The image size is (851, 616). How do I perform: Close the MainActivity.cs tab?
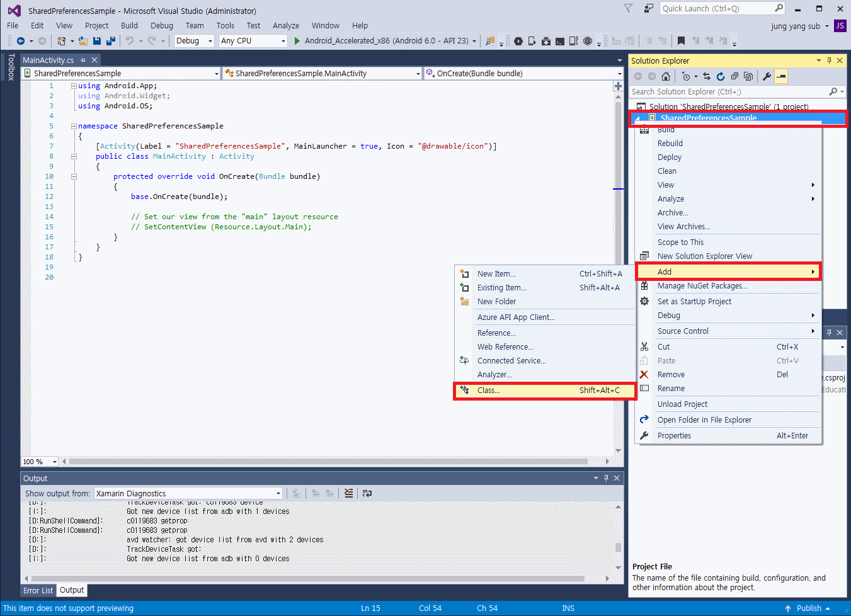(x=94, y=60)
